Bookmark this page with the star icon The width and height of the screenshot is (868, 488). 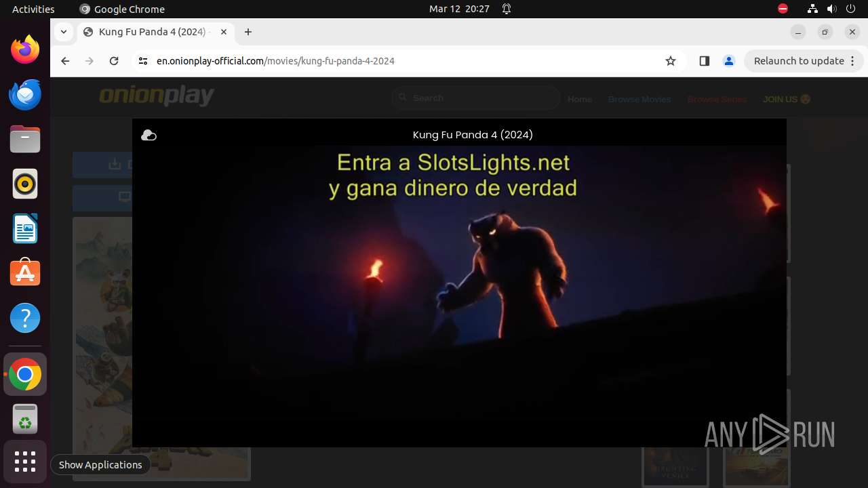(671, 61)
